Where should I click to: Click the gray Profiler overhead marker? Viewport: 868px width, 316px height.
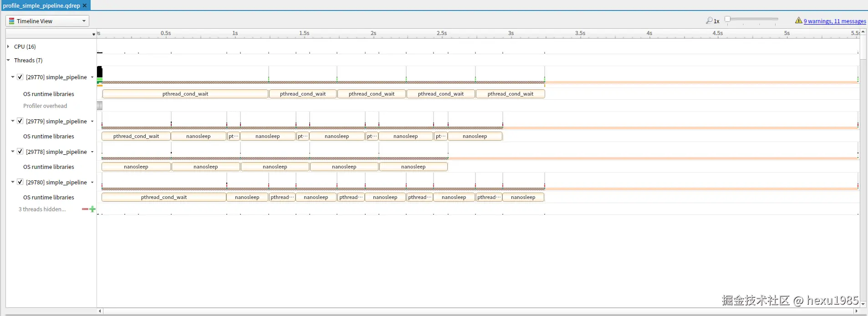100,106
